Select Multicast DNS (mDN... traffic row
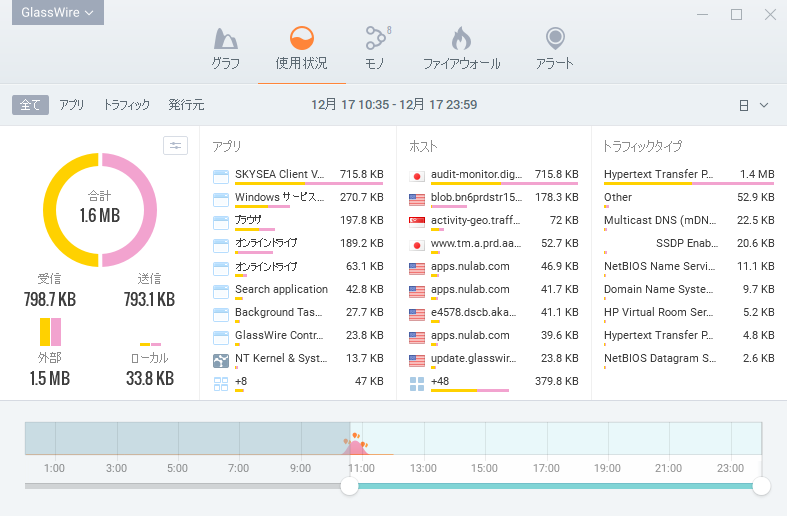This screenshot has height=516, width=787. point(689,222)
